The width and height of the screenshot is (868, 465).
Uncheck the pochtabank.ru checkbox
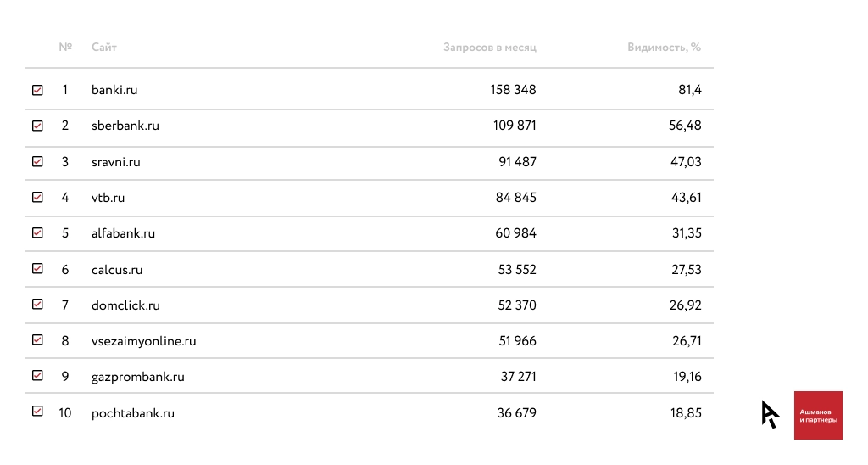(37, 411)
